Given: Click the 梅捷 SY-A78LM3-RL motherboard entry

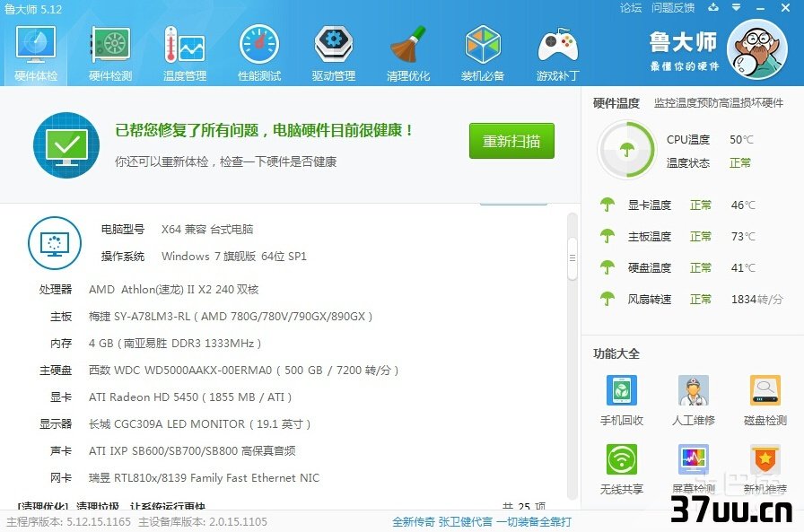Looking at the screenshot, I should (231, 316).
